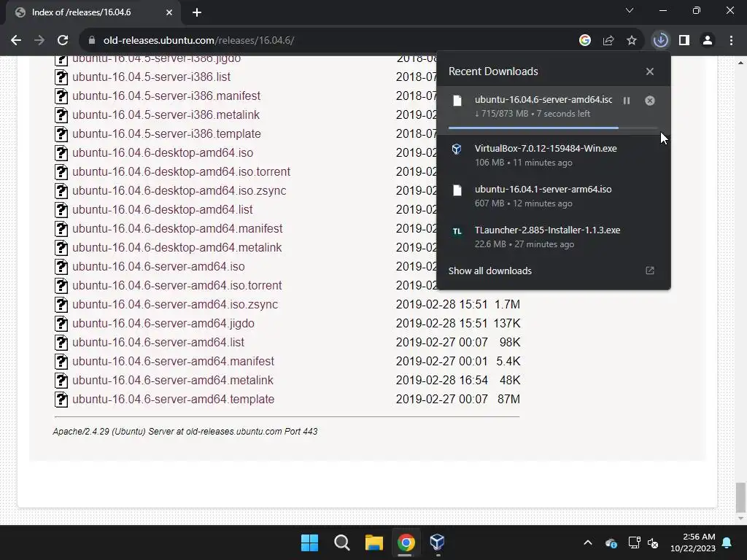Open ubuntu-16.04.6-server-amd64.template link
Viewport: 747px width, 560px height.
(x=173, y=400)
